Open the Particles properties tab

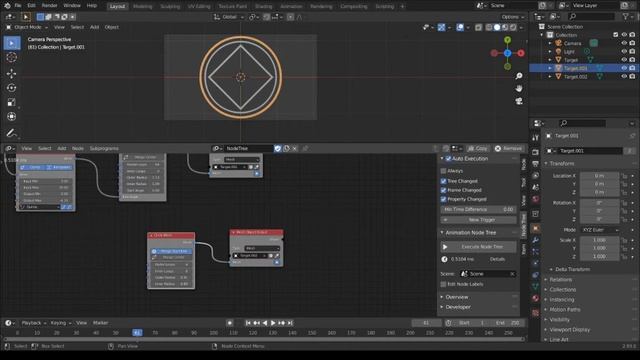click(x=536, y=252)
